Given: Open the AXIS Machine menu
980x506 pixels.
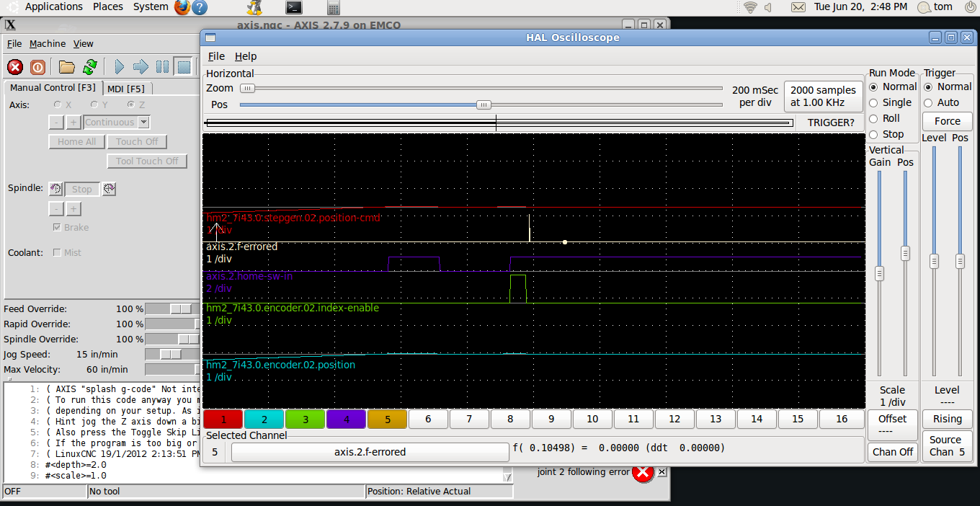Looking at the screenshot, I should 48,44.
